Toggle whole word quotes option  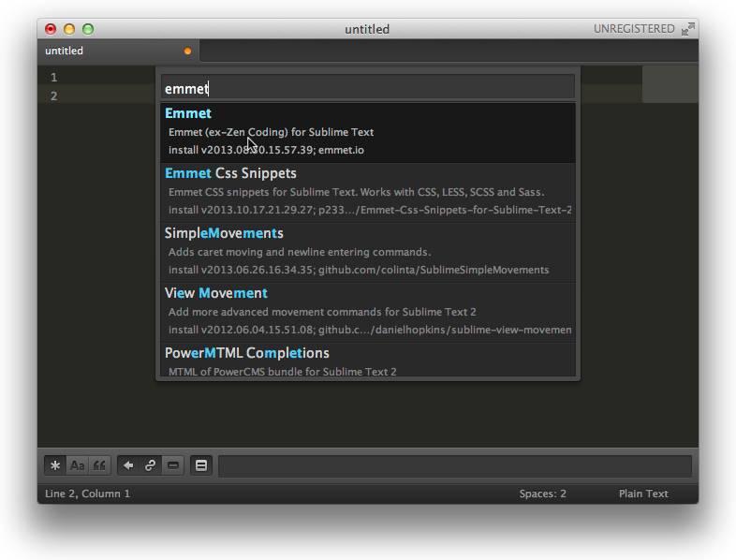99,465
